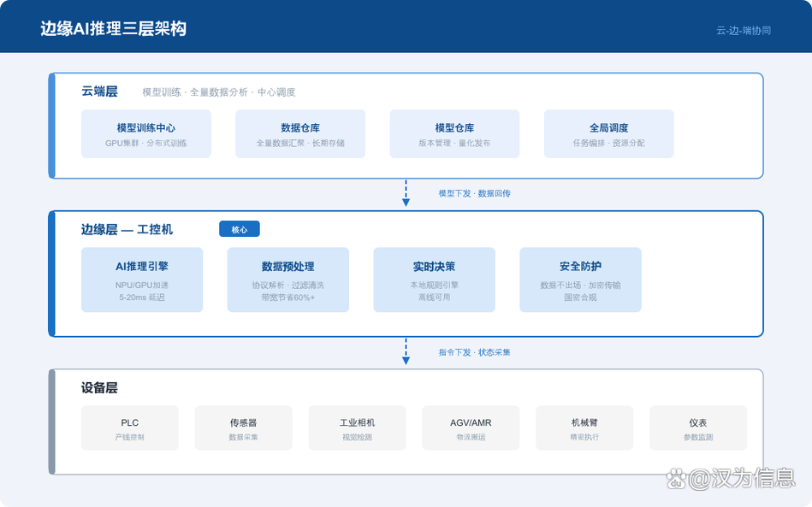Click the 仪表 device card
This screenshot has height=507, width=812.
(x=698, y=427)
